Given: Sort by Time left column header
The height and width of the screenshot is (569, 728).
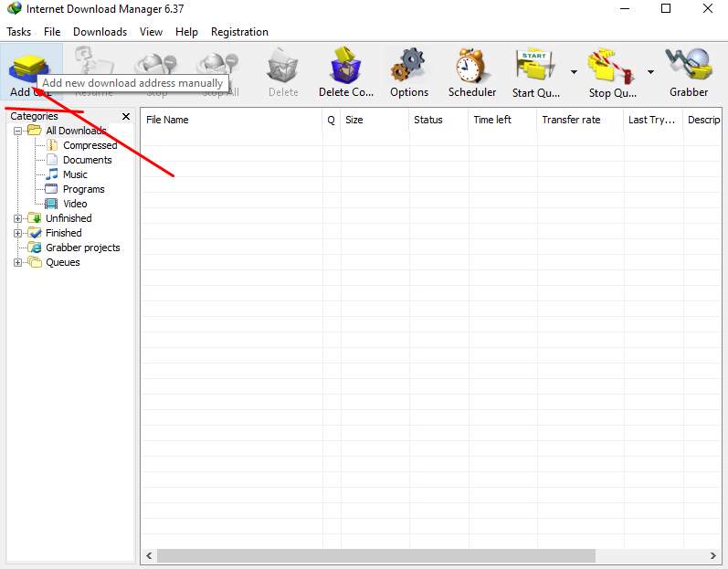Looking at the screenshot, I should coord(502,120).
